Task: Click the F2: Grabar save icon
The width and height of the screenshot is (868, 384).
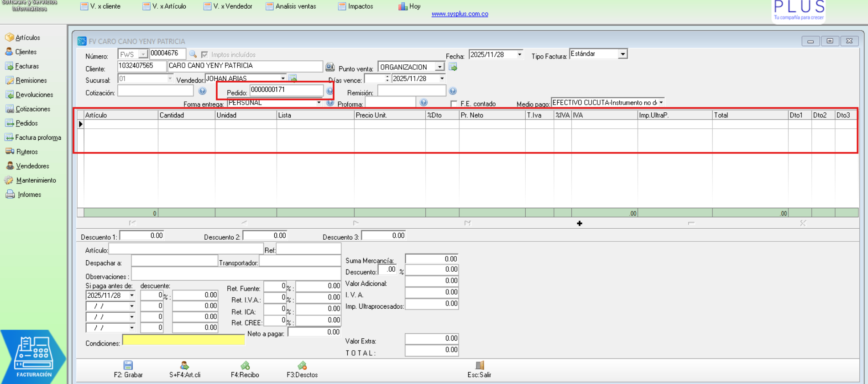Action: (128, 365)
